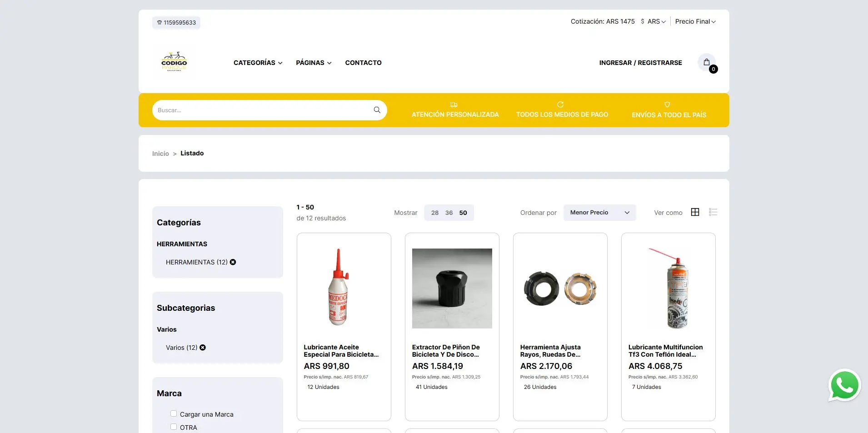Check the OTRA brand checkbox
Image resolution: width=868 pixels, height=433 pixels.
(x=173, y=427)
